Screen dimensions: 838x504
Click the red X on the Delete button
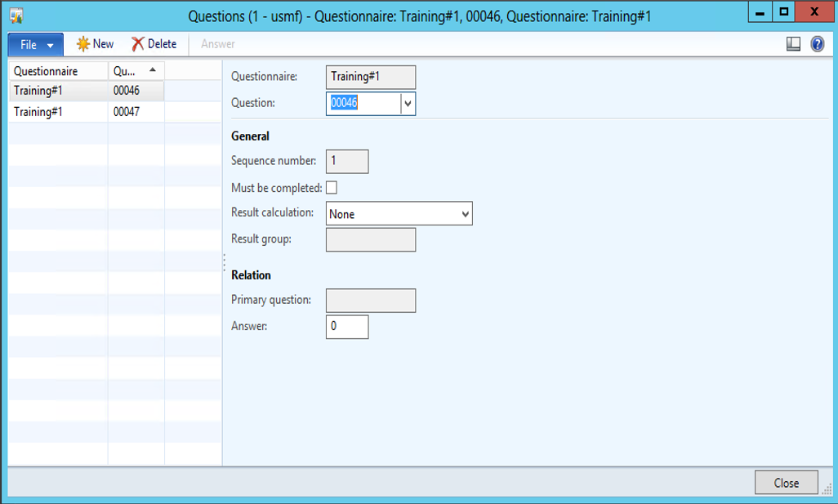pyautogui.click(x=137, y=44)
